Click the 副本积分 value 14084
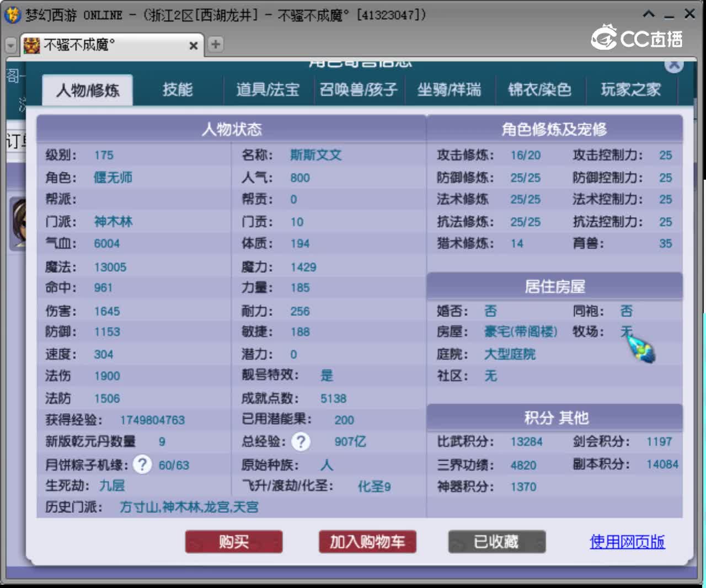Screen dimensions: 706x588 tap(663, 464)
